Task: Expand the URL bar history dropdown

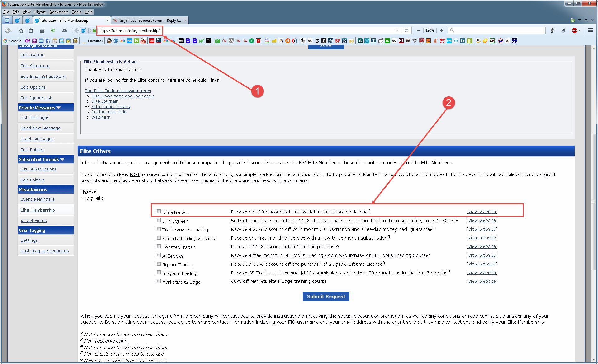Action: click(397, 30)
